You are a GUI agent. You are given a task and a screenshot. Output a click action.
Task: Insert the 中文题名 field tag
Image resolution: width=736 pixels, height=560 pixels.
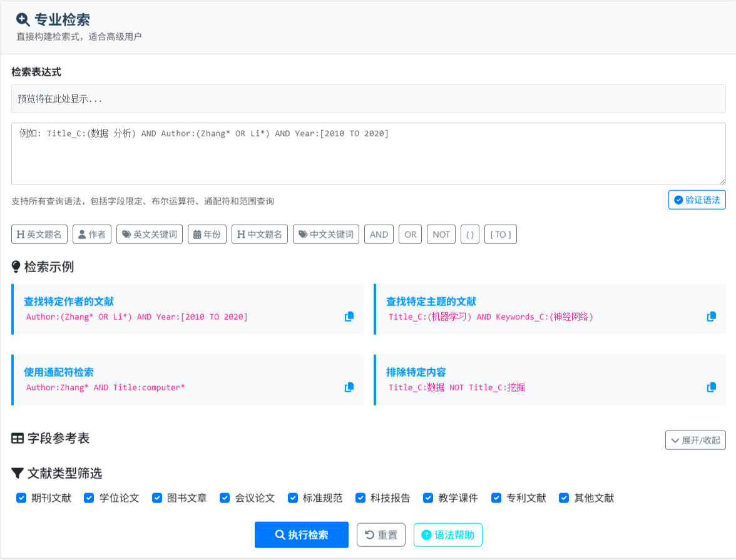click(x=260, y=234)
